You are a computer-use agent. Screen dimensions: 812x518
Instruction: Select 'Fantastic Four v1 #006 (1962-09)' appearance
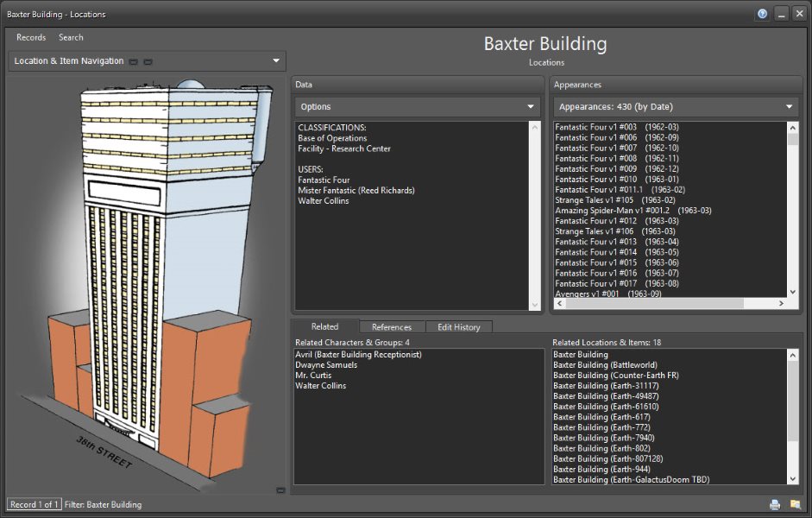pos(617,137)
